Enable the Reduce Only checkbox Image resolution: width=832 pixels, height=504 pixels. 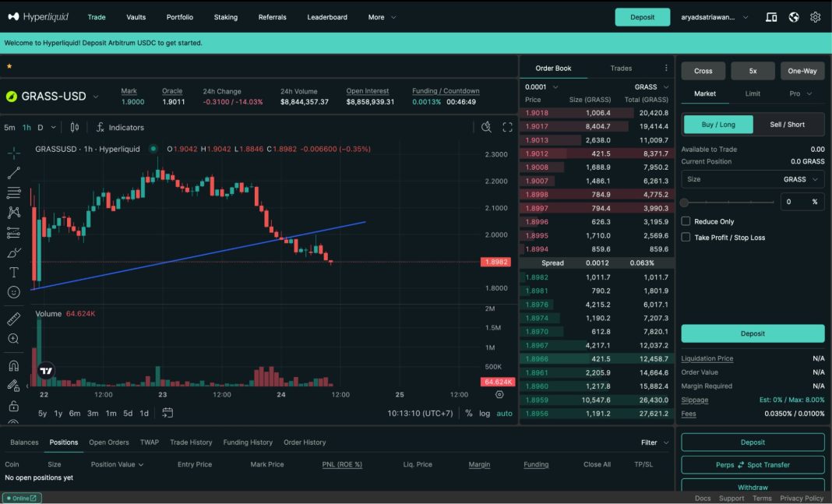coord(685,220)
